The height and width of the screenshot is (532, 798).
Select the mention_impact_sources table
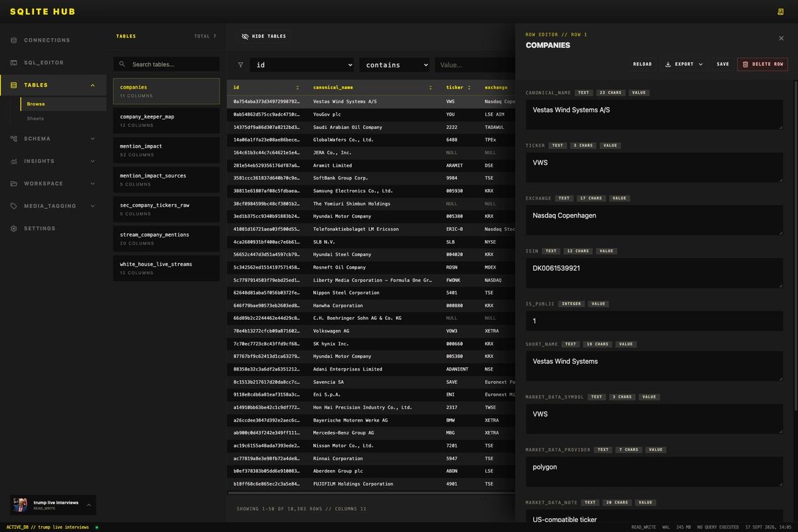166,180
